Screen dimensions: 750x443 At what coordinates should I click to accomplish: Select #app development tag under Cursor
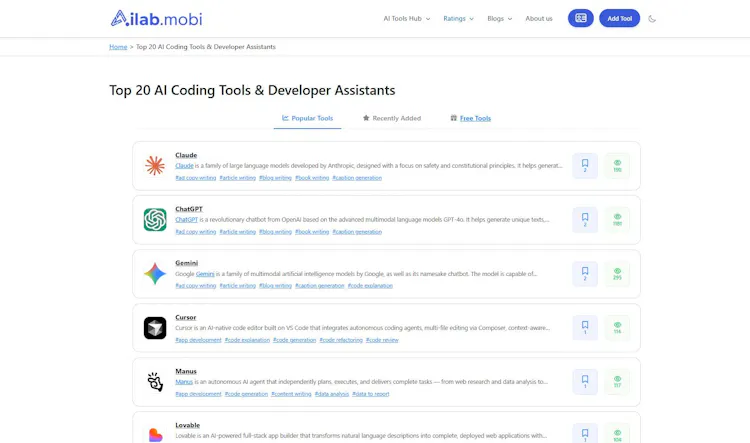[199, 340]
